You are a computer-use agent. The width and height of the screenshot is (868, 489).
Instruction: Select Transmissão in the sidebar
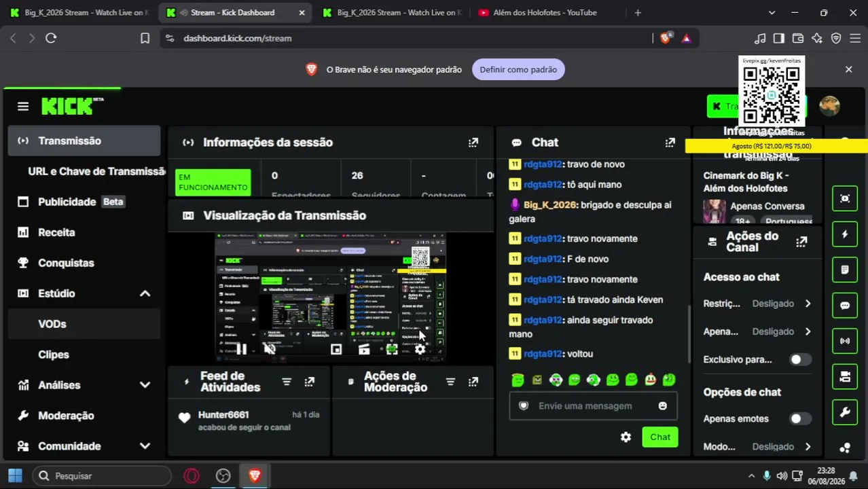(x=84, y=141)
